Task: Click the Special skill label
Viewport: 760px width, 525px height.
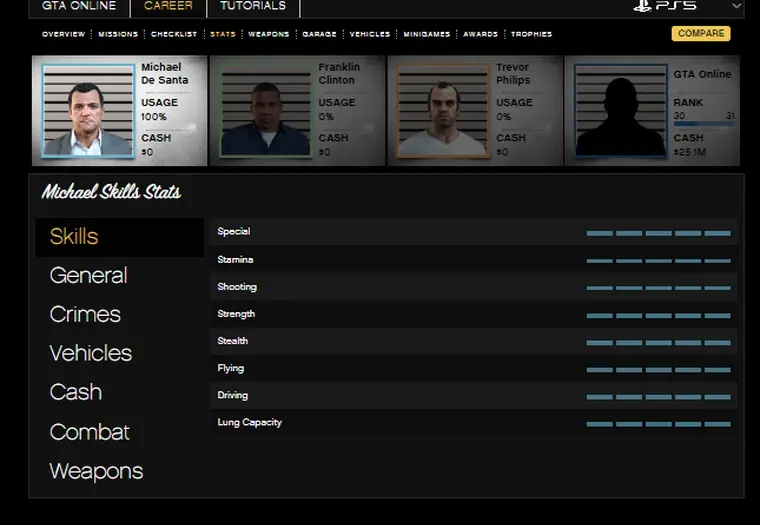Action: tap(234, 231)
